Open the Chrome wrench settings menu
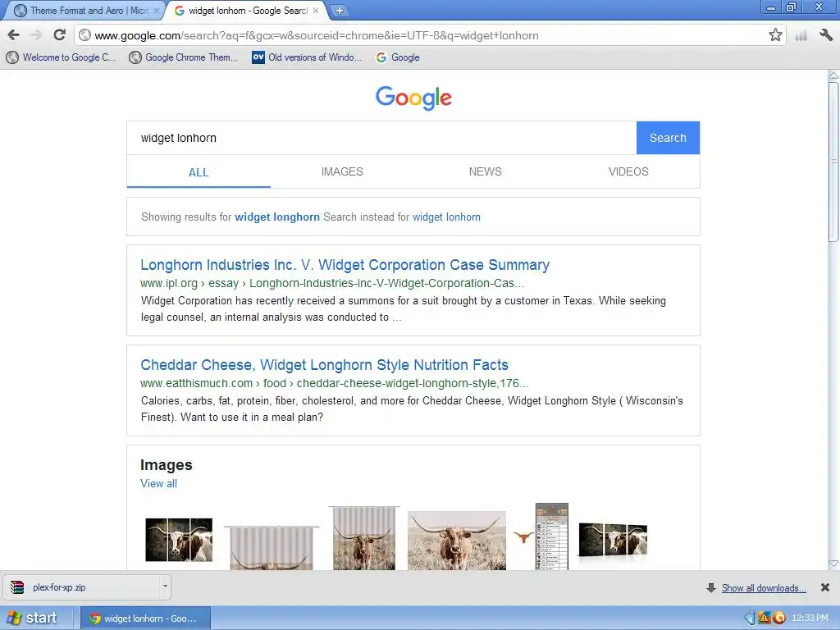This screenshot has width=840, height=630. coord(825,35)
